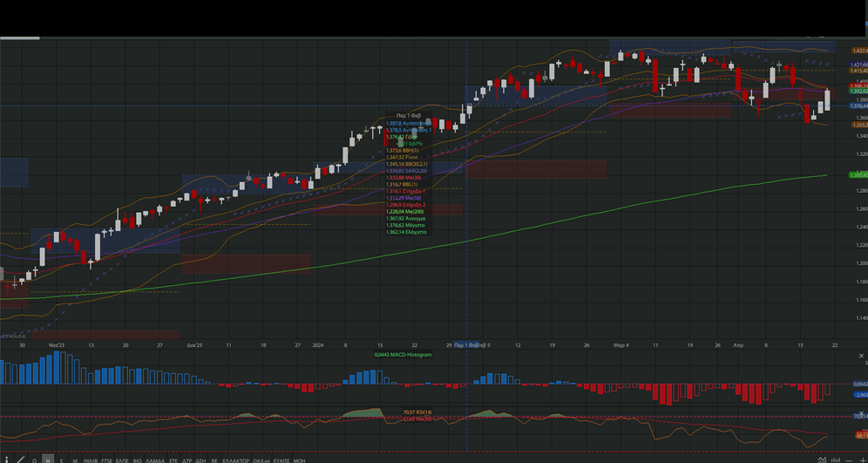This screenshot has width=868, height=463.
Task: Click the RSI(14) value label
Action: click(417, 412)
